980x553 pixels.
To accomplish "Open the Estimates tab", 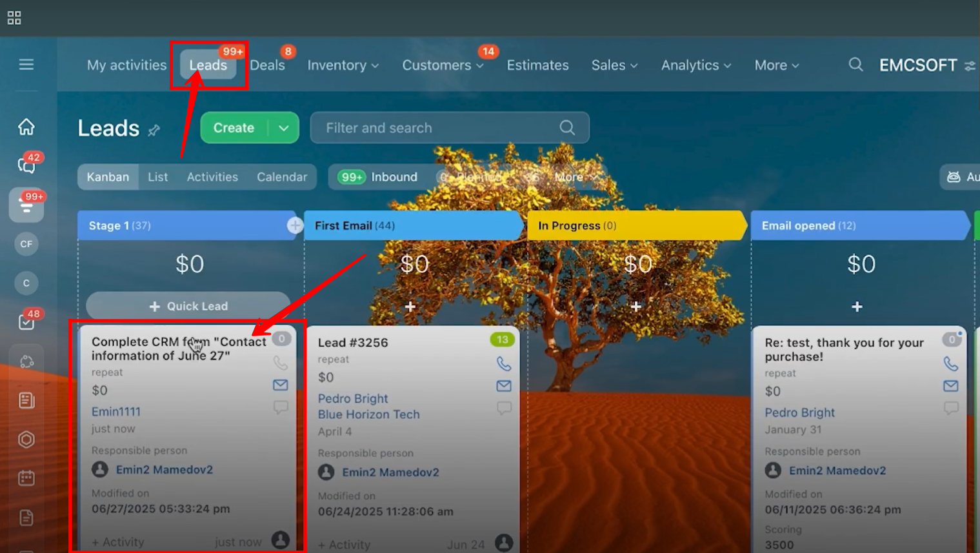I will pos(537,65).
